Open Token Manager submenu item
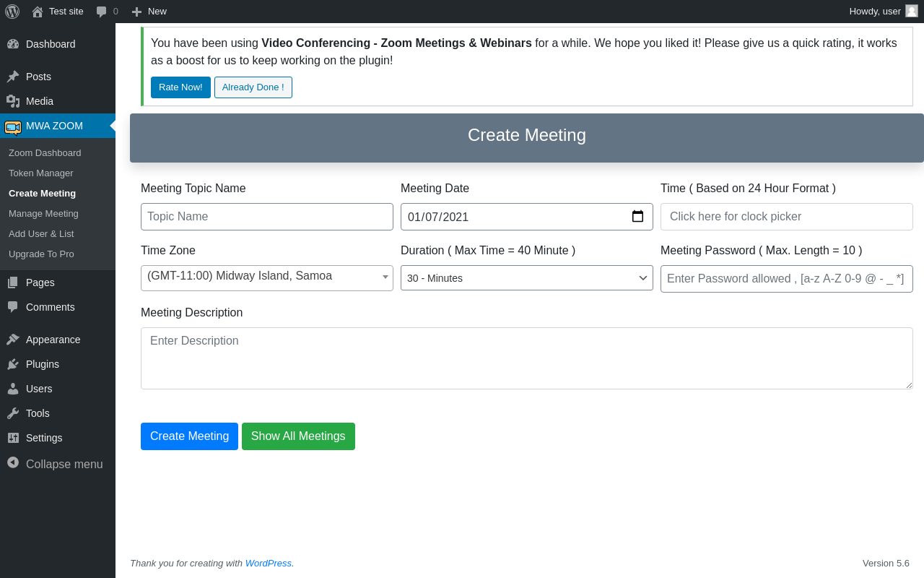 pyautogui.click(x=41, y=173)
